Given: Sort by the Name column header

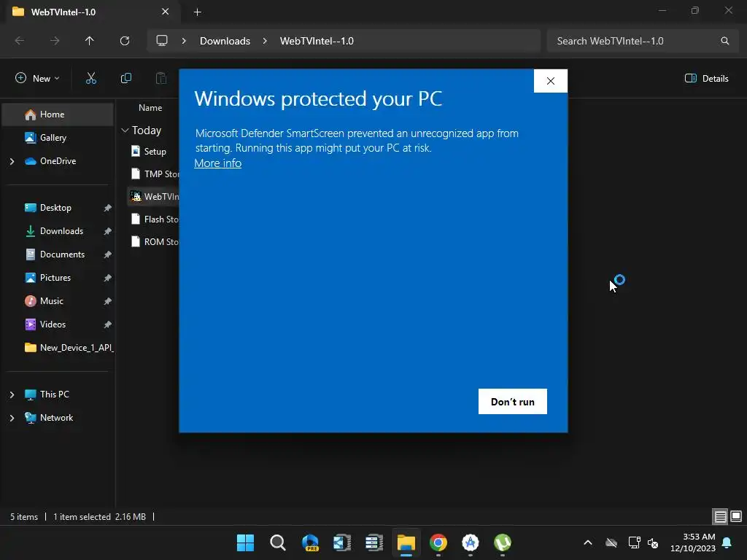Looking at the screenshot, I should tap(150, 108).
